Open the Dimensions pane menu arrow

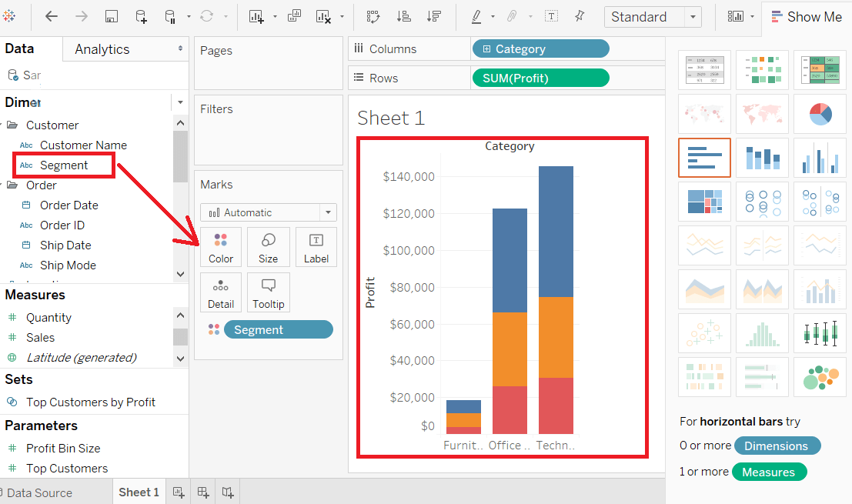pos(180,102)
